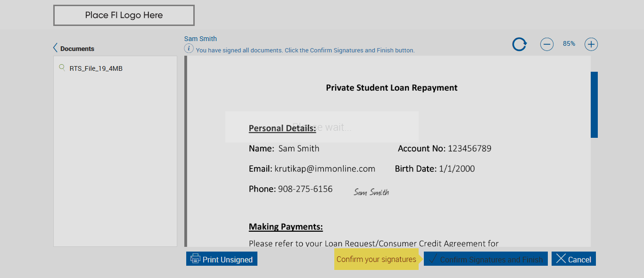Click Confirm Signatures and Finish button
Viewport: 644px width, 278px height.
[x=486, y=259]
